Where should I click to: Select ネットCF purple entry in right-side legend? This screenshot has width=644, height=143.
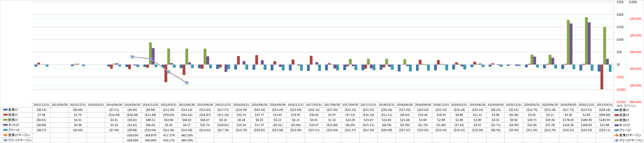[x=622, y=125]
